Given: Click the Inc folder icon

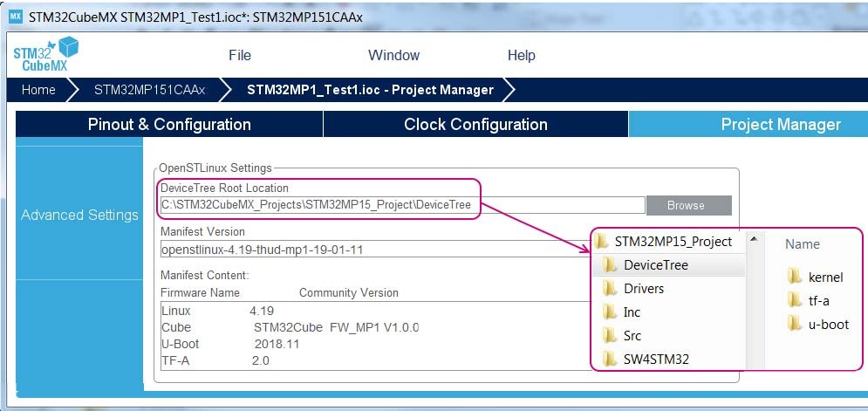Looking at the screenshot, I should click(610, 312).
